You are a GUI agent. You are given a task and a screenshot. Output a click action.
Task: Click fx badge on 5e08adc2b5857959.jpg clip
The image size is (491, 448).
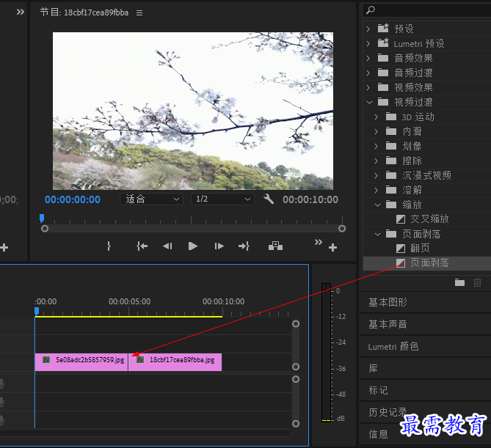(46, 360)
